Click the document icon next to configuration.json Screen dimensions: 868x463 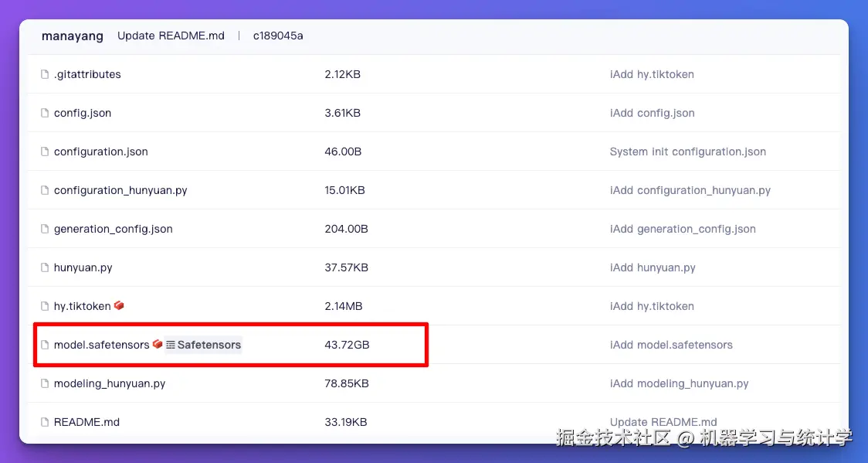[x=44, y=151]
